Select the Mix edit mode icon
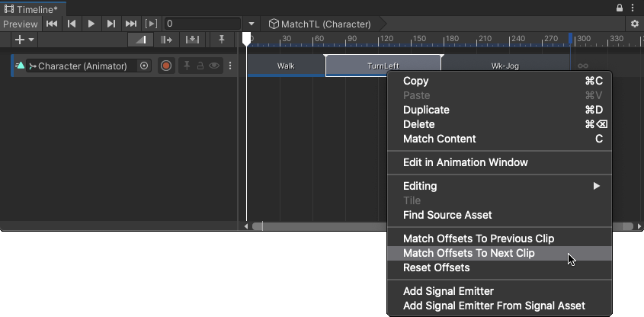644x317 pixels. point(139,40)
